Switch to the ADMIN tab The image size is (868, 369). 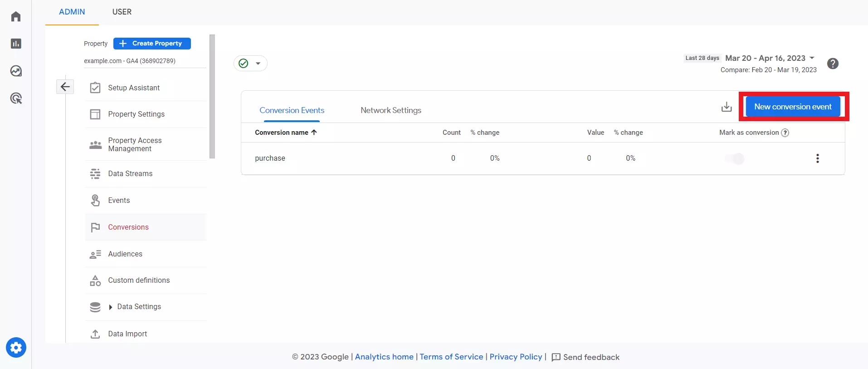[72, 12]
